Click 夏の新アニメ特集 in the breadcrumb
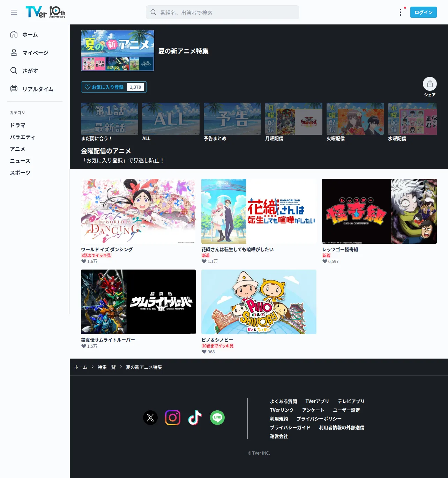The height and width of the screenshot is (478, 448). point(144,367)
